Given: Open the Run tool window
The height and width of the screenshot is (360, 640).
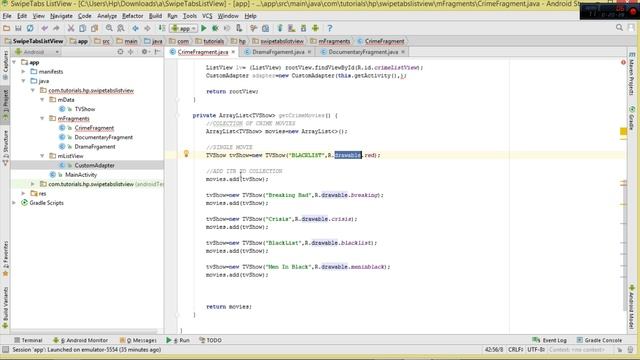Looking at the screenshot, I should point(178,340).
